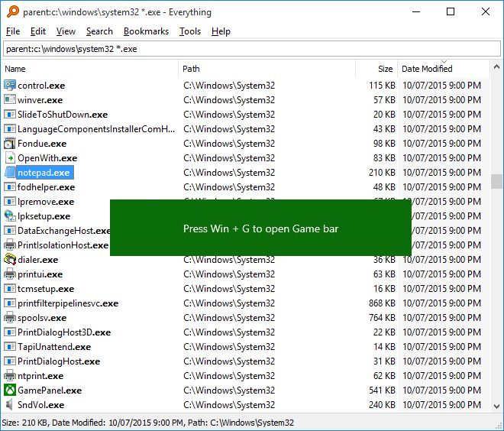Select the GamePanel.exe file name
504x431 pixels.
(x=50, y=390)
